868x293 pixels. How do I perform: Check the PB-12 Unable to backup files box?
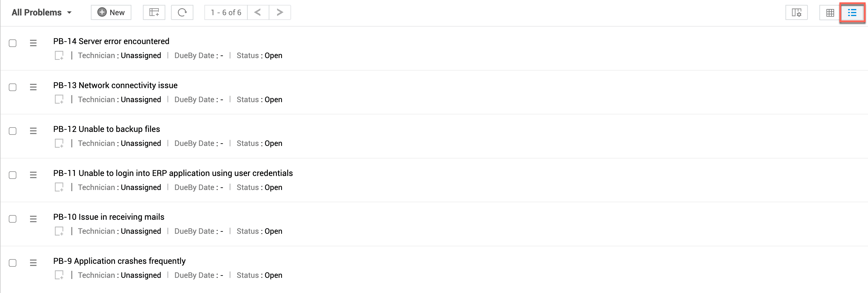tap(13, 131)
